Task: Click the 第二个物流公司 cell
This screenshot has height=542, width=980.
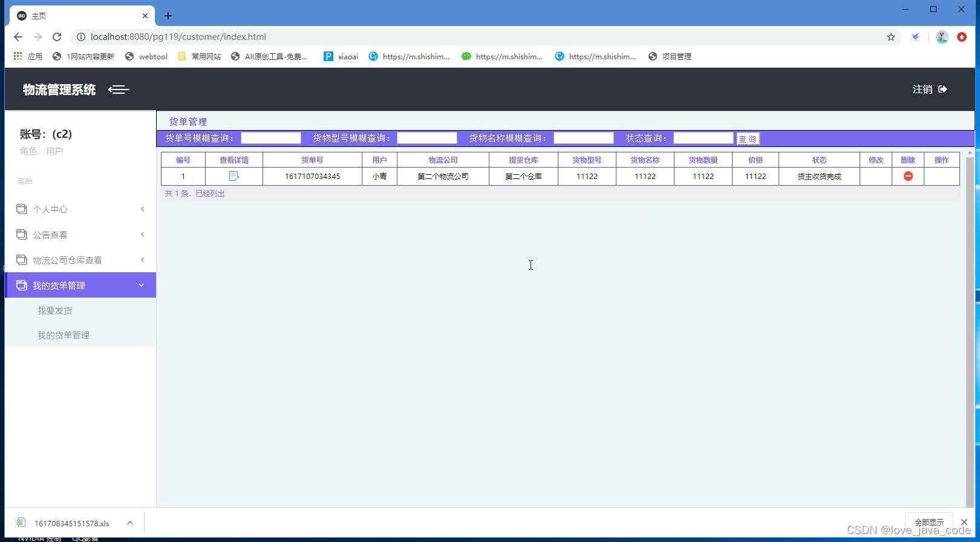Action: (x=443, y=176)
